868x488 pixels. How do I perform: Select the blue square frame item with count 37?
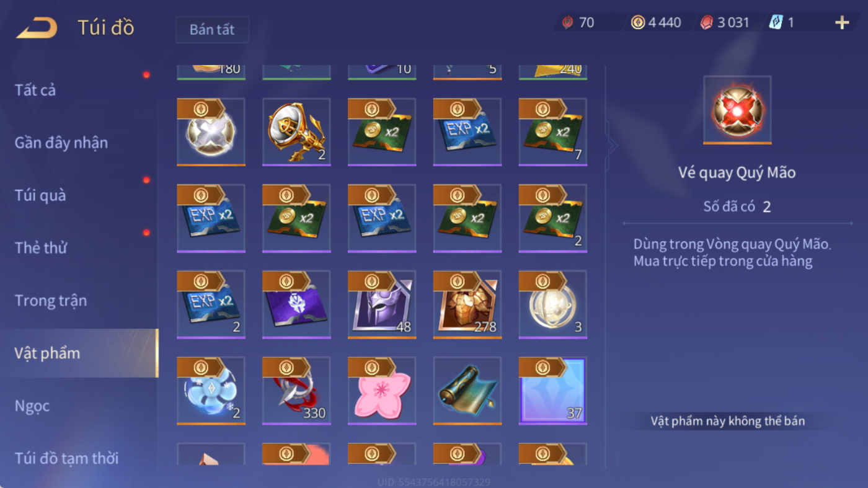553,390
